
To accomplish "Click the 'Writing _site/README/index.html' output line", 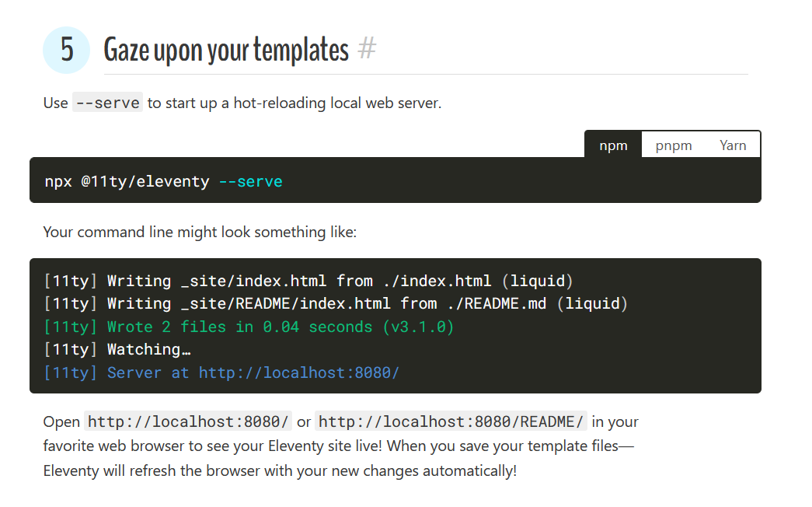I will (336, 304).
